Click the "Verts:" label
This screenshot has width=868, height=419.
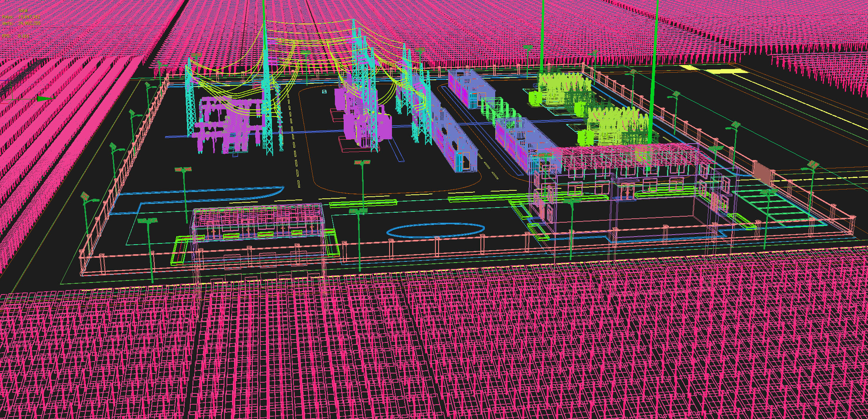8,23
